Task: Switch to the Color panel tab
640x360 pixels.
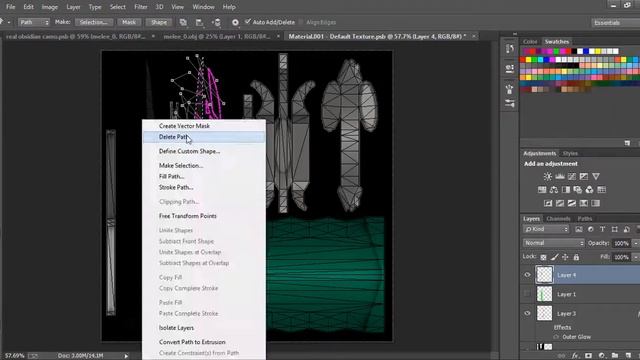Action: point(530,42)
